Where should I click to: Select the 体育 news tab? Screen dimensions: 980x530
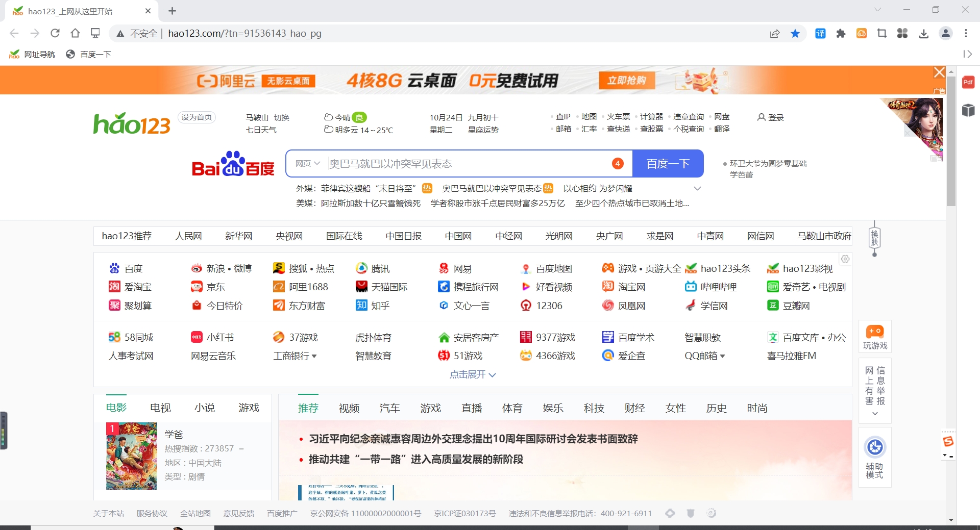point(512,408)
